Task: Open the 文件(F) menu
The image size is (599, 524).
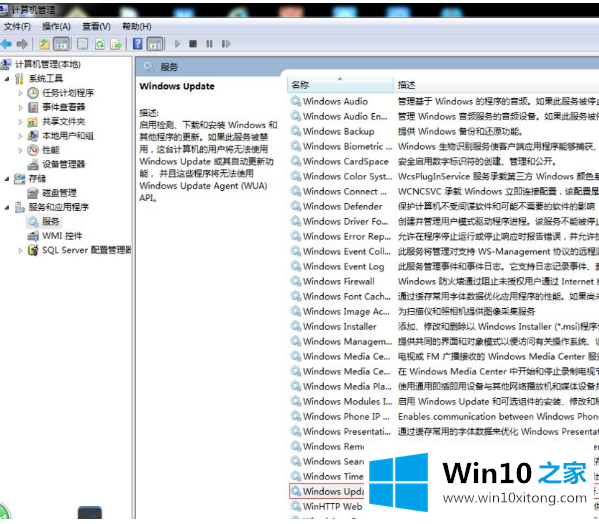Action: [17, 26]
